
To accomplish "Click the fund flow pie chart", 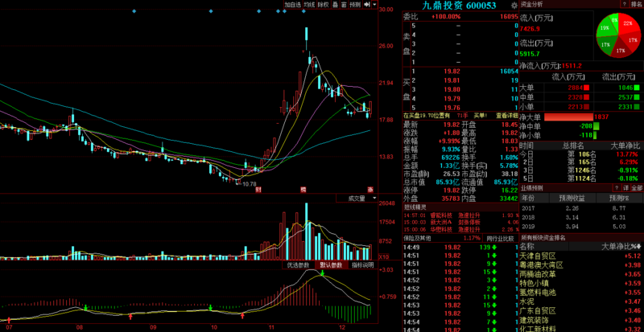I will (x=617, y=36).
